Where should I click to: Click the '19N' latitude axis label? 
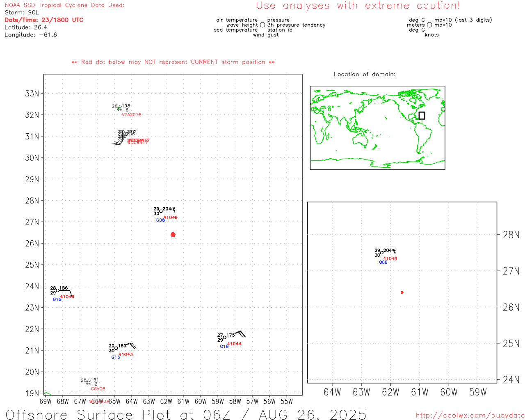[32, 393]
